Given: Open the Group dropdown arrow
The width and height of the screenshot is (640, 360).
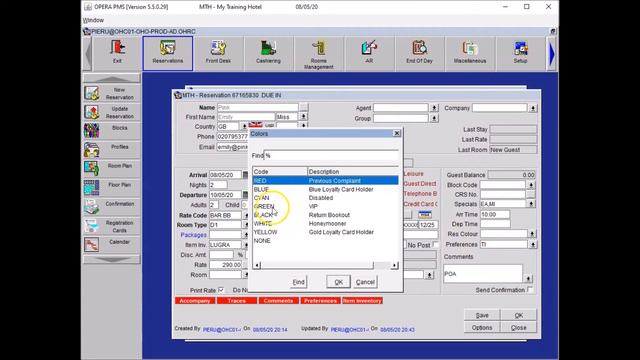Looking at the screenshot, I should click(x=434, y=118).
